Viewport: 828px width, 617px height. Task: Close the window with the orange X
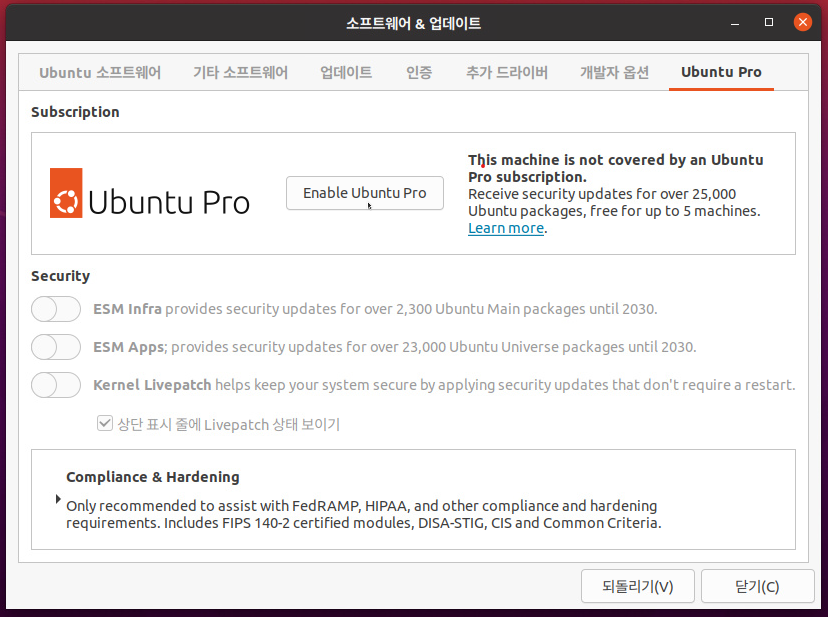point(803,22)
